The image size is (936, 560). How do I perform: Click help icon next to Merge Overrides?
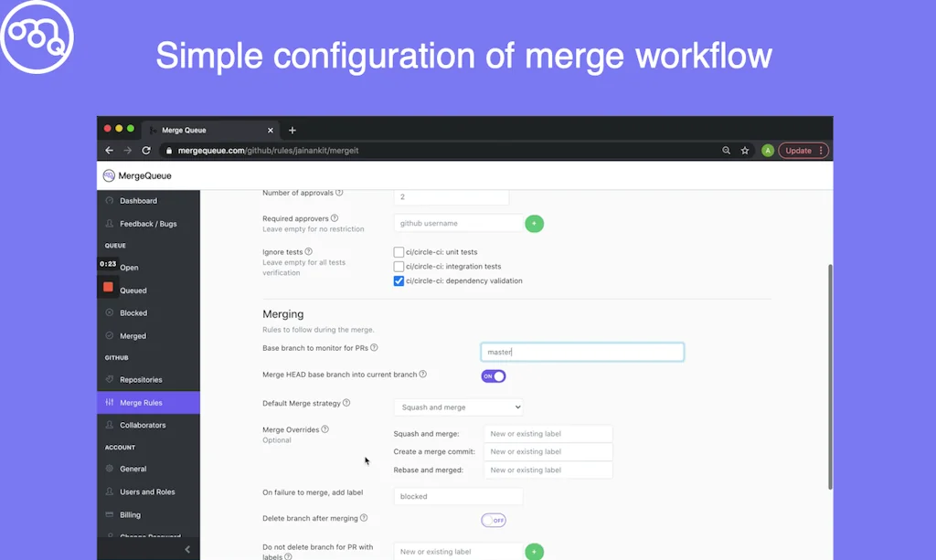[x=324, y=429]
